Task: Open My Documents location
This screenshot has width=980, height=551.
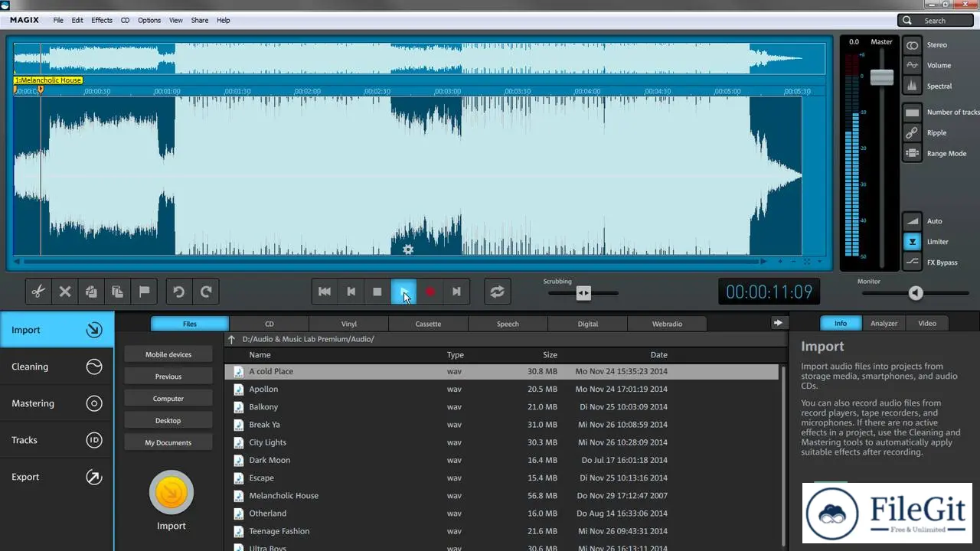Action: point(168,442)
